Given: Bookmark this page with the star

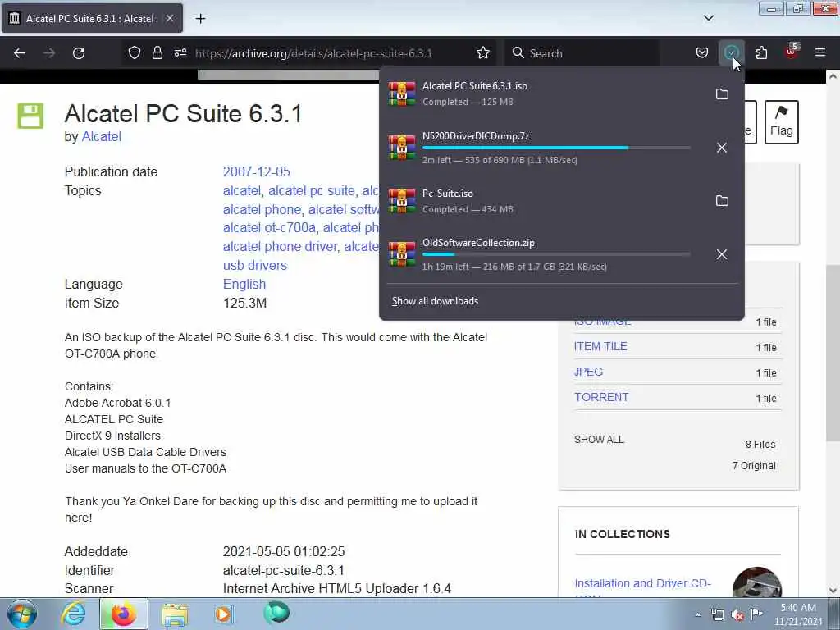Looking at the screenshot, I should (x=482, y=53).
